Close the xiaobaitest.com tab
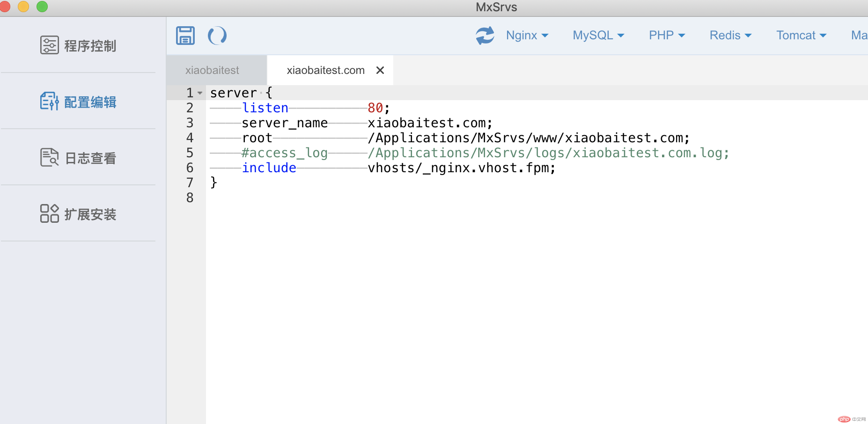868x424 pixels. (380, 70)
